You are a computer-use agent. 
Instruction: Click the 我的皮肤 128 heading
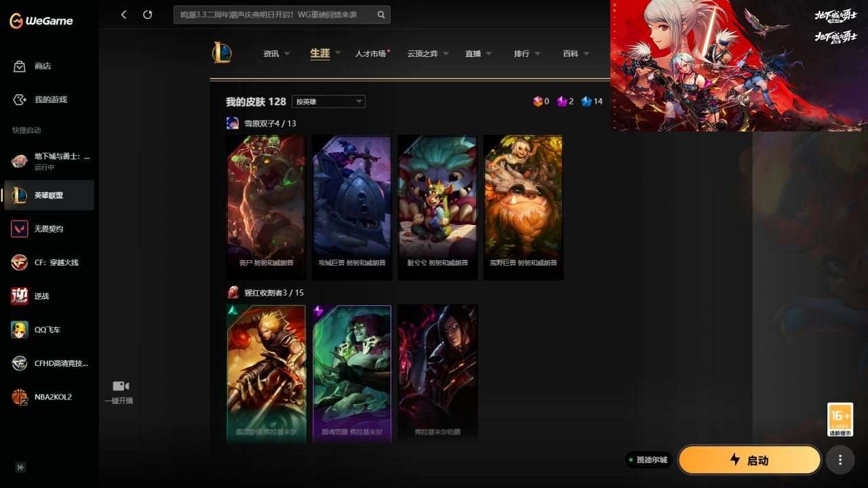(x=256, y=102)
